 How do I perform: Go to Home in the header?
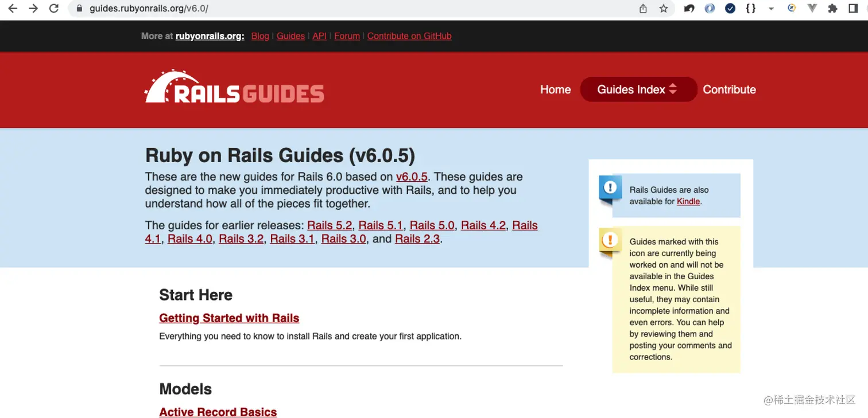coord(555,89)
